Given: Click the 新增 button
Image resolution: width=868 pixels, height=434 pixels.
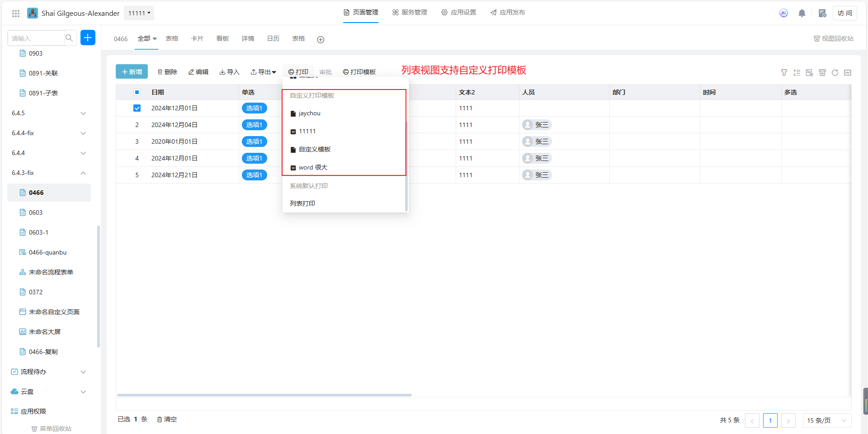Looking at the screenshot, I should pos(132,72).
